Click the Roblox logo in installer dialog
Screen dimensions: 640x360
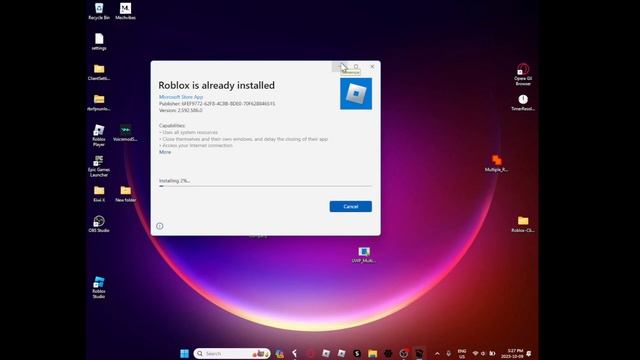[x=356, y=93]
